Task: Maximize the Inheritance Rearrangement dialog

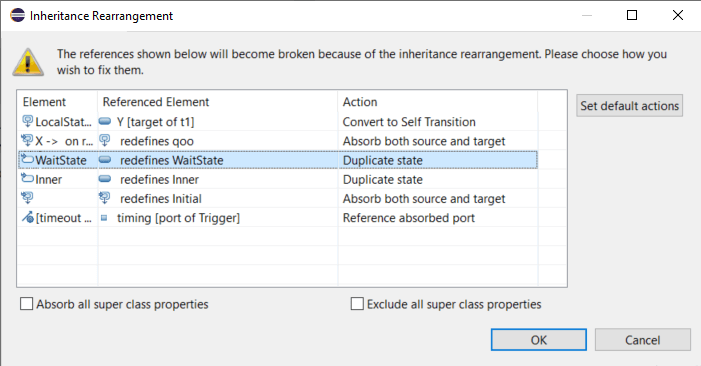Action: click(x=632, y=15)
